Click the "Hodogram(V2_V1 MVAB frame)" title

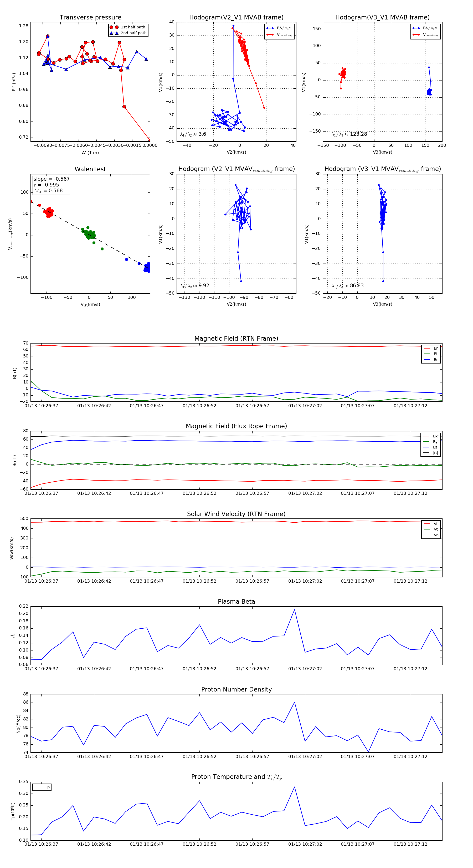(236, 17)
